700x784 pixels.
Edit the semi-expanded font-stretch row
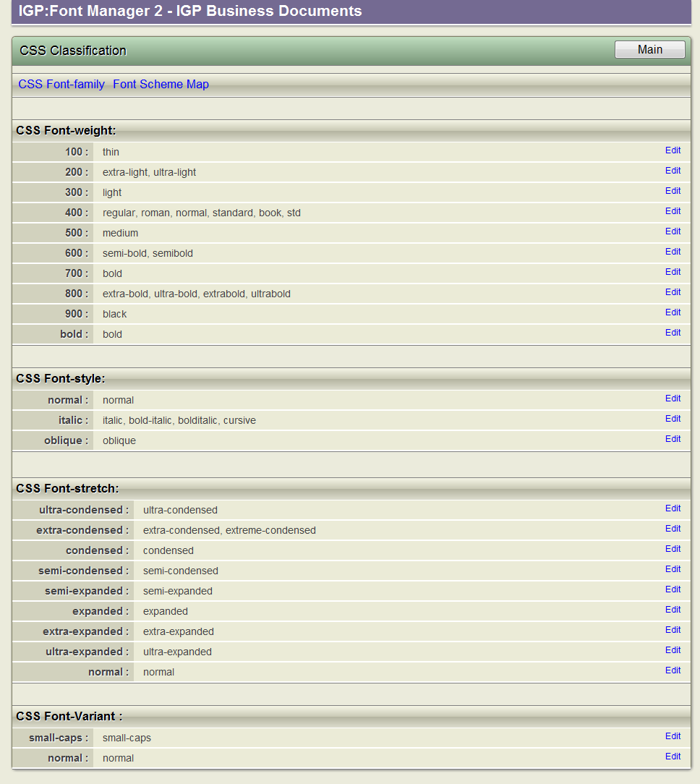click(x=673, y=589)
